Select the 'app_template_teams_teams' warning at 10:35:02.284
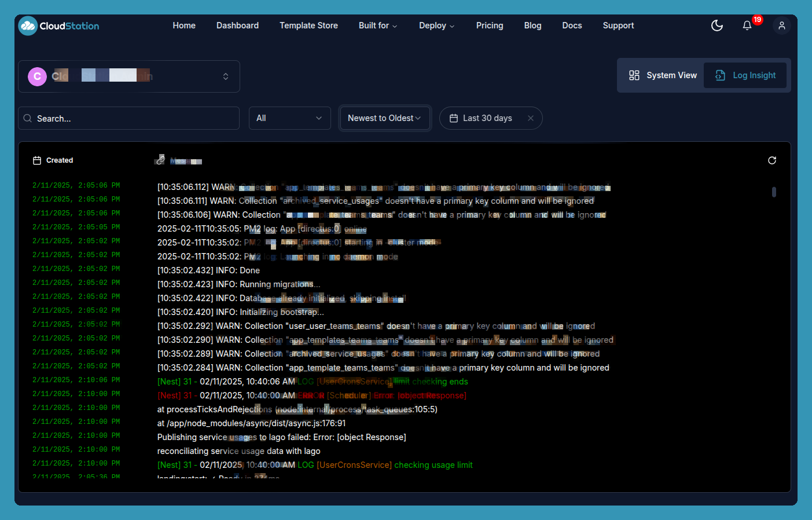 point(383,368)
